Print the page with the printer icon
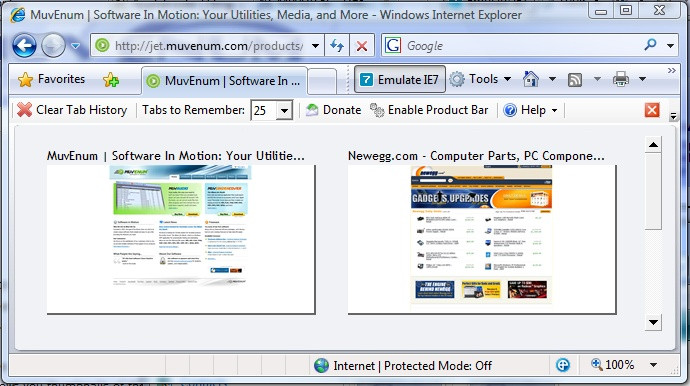The image size is (690, 386). (621, 79)
